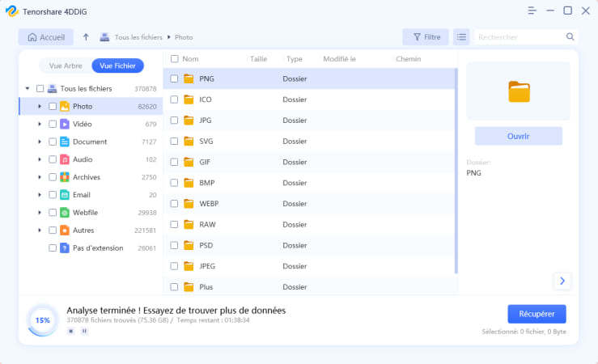This screenshot has width=598, height=364.
Task: Expand the Vidéo tree node
Action: pyautogui.click(x=40, y=124)
